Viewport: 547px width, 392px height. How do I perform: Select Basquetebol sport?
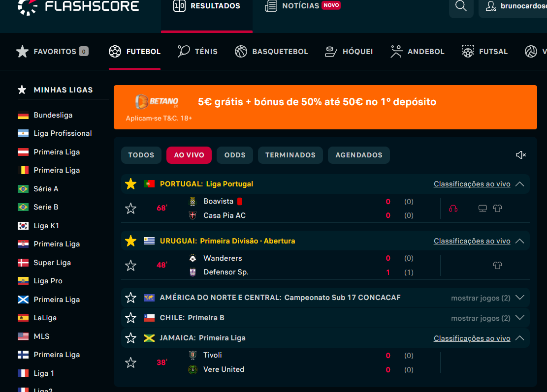click(x=271, y=52)
